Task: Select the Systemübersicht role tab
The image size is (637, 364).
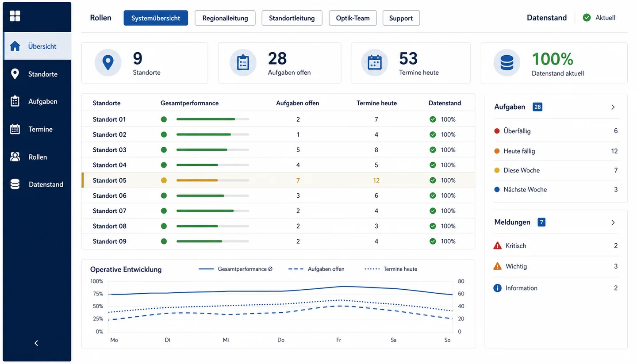Action: (x=156, y=18)
